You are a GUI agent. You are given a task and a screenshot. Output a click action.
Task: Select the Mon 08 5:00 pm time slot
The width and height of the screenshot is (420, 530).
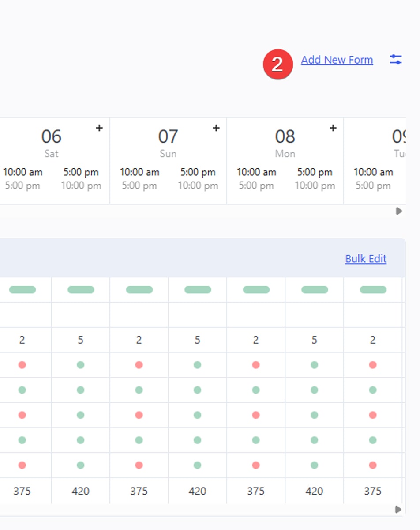point(315,172)
